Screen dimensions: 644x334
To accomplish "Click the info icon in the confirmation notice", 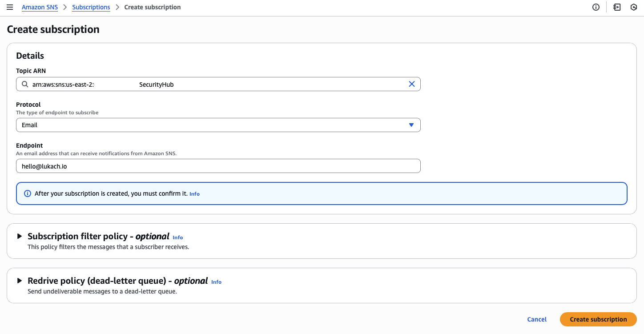I will (x=28, y=193).
